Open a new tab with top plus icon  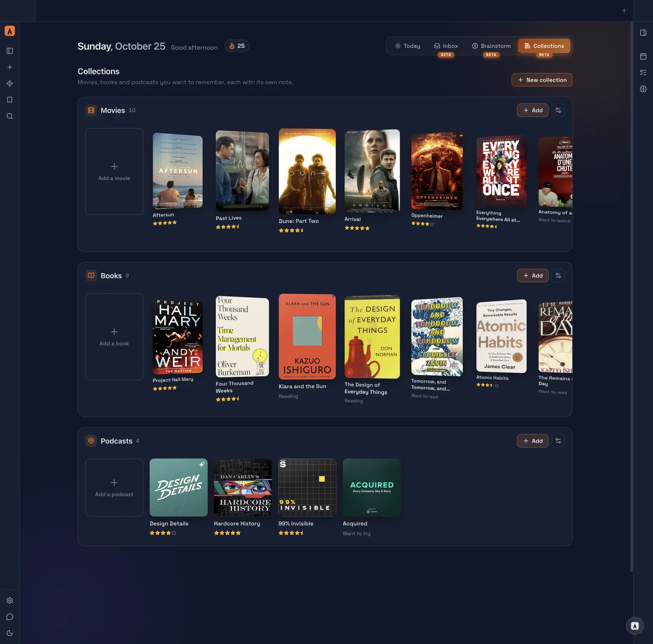click(624, 11)
